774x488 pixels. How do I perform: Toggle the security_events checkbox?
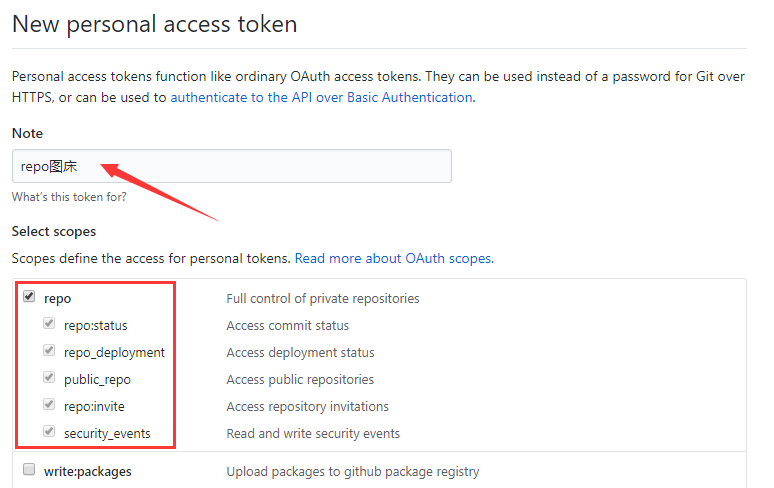click(x=49, y=431)
